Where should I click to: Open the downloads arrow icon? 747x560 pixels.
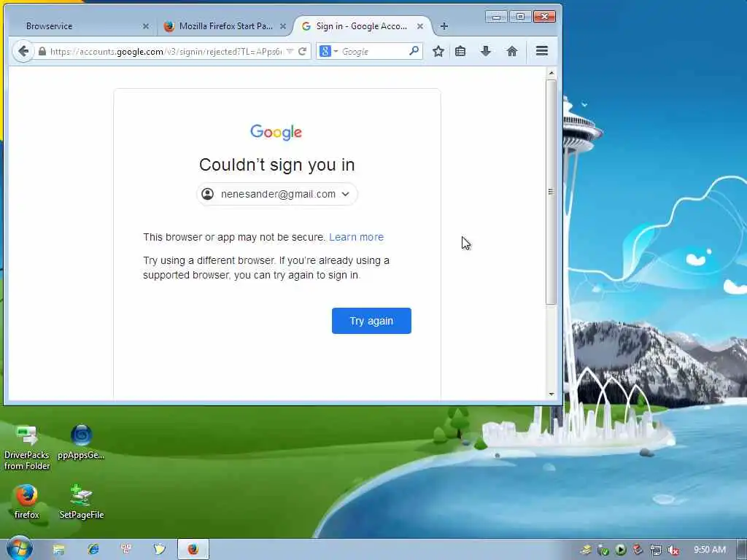(485, 52)
